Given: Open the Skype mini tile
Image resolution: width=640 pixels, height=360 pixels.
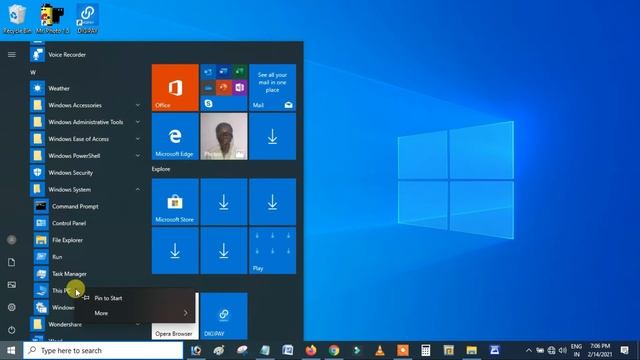Looking at the screenshot, I should tap(209, 104).
